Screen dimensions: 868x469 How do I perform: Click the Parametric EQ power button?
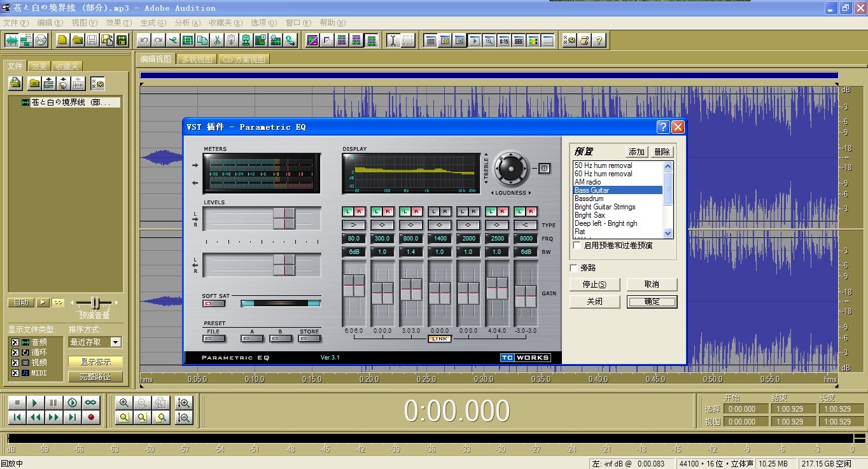(x=545, y=168)
